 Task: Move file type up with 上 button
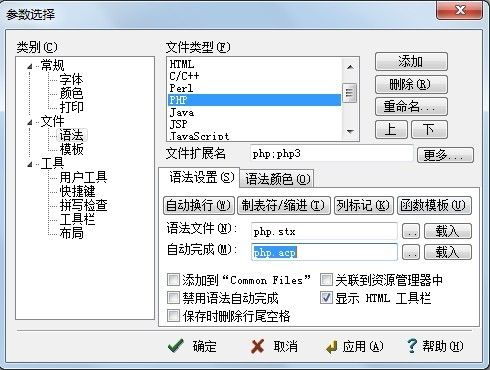pyautogui.click(x=391, y=129)
